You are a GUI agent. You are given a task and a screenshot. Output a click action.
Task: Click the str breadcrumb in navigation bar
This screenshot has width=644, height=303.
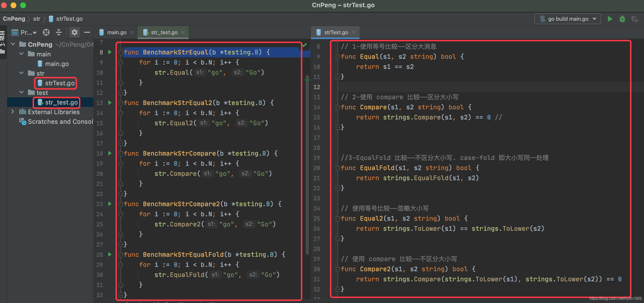tap(37, 19)
